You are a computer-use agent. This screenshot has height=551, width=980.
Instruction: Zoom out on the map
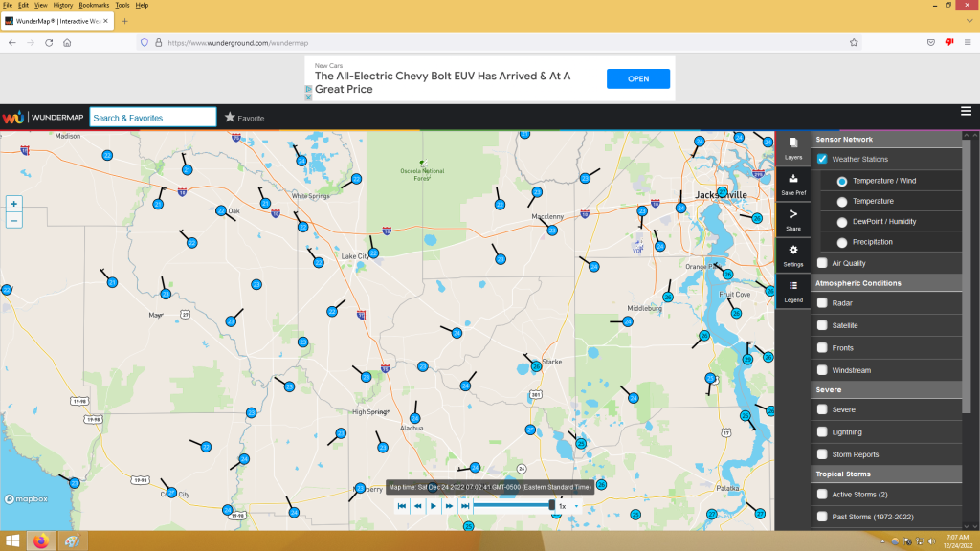coord(13,221)
